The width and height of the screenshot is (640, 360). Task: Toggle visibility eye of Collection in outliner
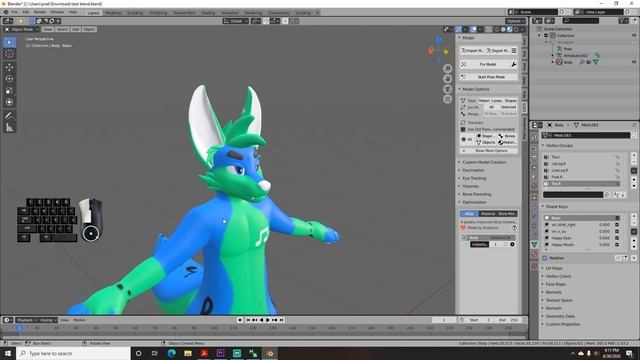[634, 36]
